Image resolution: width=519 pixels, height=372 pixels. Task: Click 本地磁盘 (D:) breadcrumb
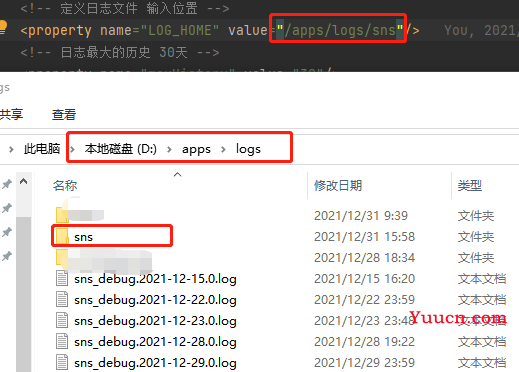120,149
